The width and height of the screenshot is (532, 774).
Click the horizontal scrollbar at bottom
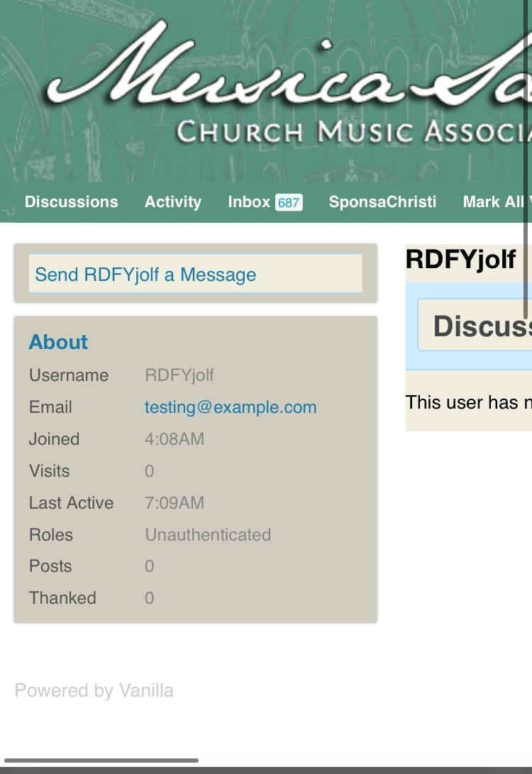(101, 761)
